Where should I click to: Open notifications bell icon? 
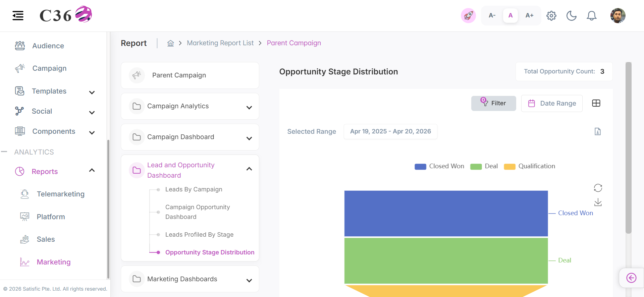592,16
